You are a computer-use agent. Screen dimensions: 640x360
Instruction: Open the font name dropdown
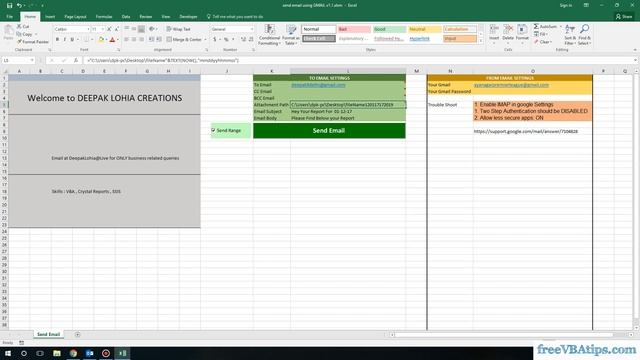tap(88, 29)
